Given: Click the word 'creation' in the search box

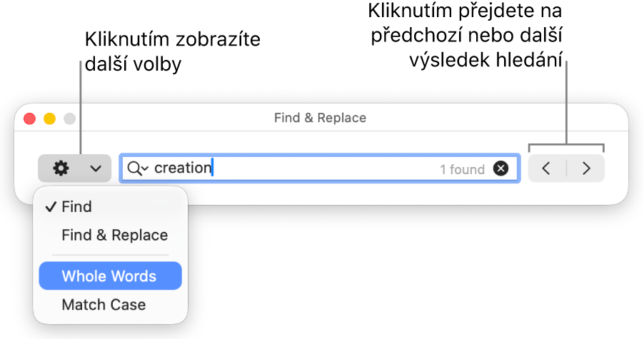Looking at the screenshot, I should (x=183, y=168).
